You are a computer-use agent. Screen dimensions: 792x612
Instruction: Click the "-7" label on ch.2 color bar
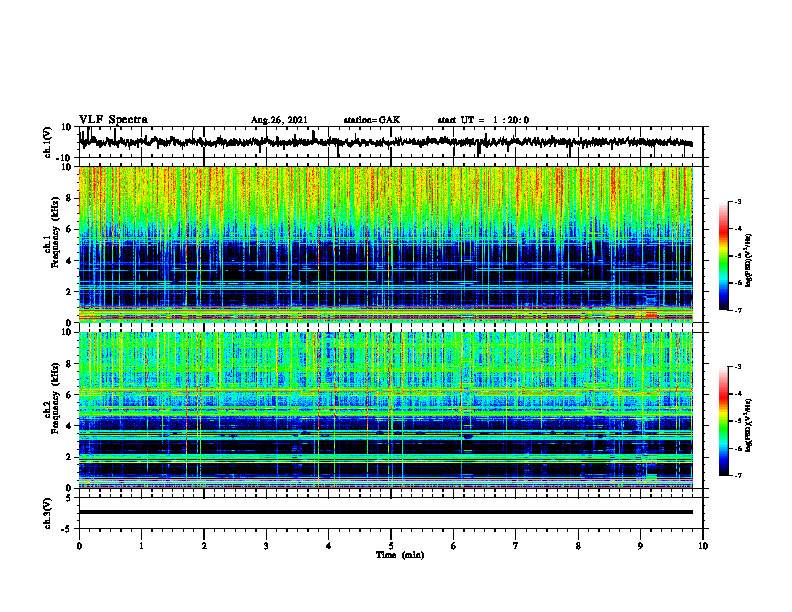pyautogui.click(x=738, y=476)
